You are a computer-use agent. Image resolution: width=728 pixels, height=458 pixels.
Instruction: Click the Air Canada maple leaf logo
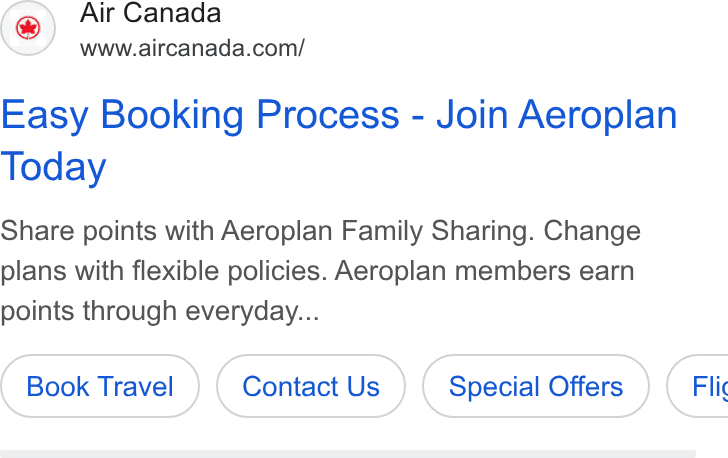28,28
